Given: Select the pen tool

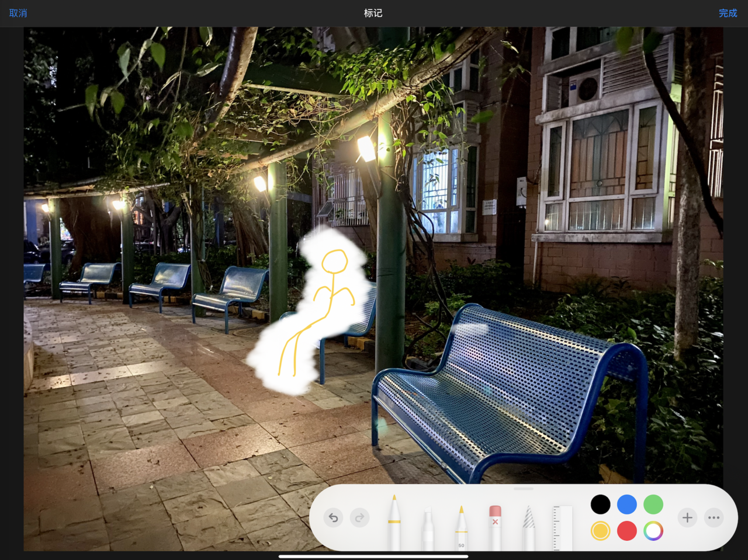Looking at the screenshot, I should [x=394, y=523].
